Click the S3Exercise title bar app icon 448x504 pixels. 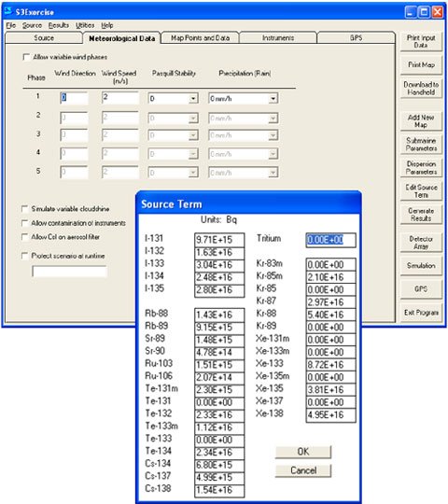pos(8,11)
